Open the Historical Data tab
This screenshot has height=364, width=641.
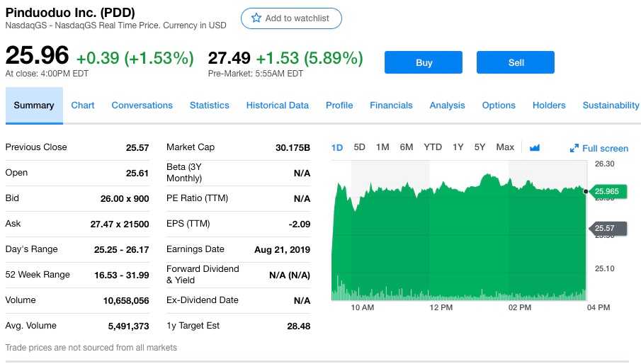[277, 106]
